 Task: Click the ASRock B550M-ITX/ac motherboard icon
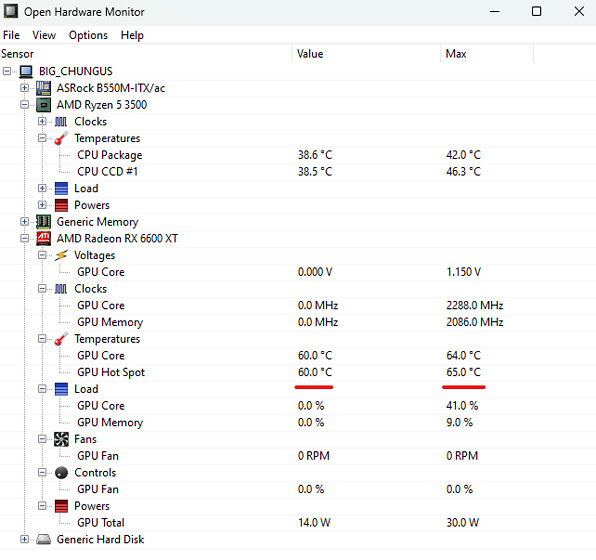(x=43, y=88)
